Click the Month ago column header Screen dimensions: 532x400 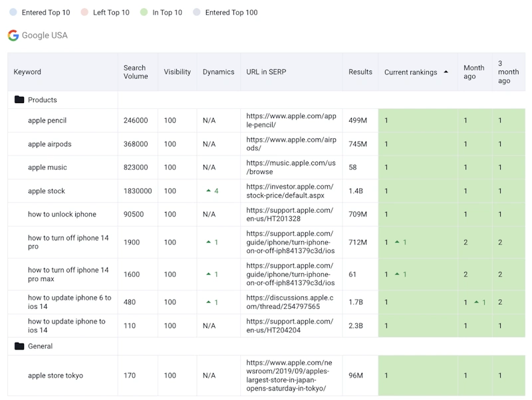pyautogui.click(x=474, y=72)
